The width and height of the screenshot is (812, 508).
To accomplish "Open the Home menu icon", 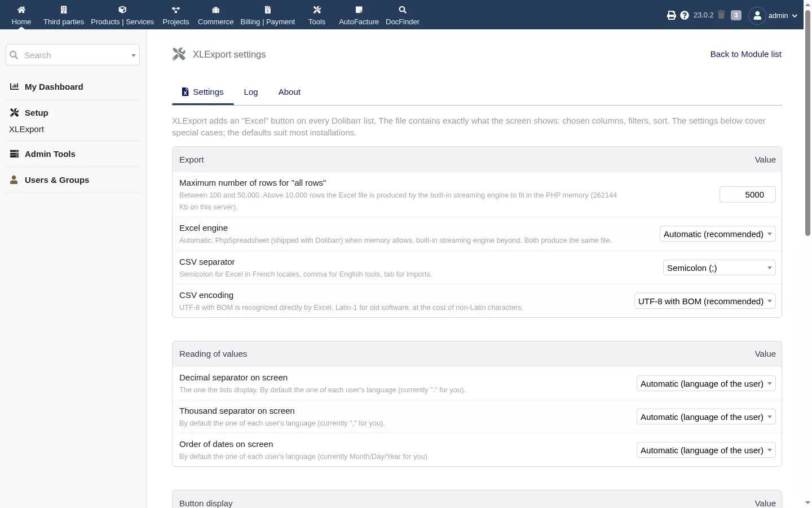I will 21,10.
